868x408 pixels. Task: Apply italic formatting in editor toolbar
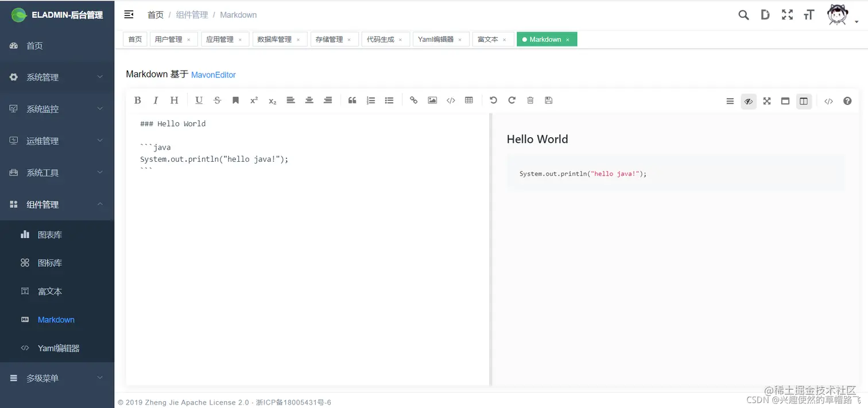pyautogui.click(x=156, y=100)
